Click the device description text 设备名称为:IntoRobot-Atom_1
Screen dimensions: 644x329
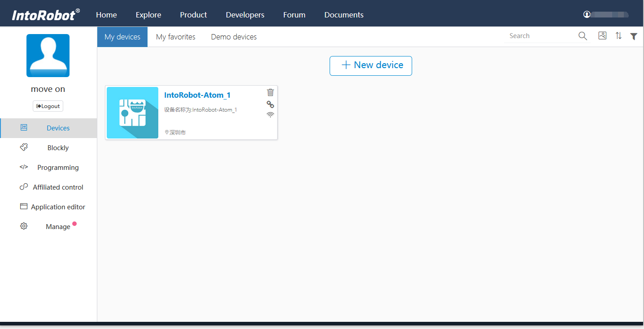tap(200, 110)
